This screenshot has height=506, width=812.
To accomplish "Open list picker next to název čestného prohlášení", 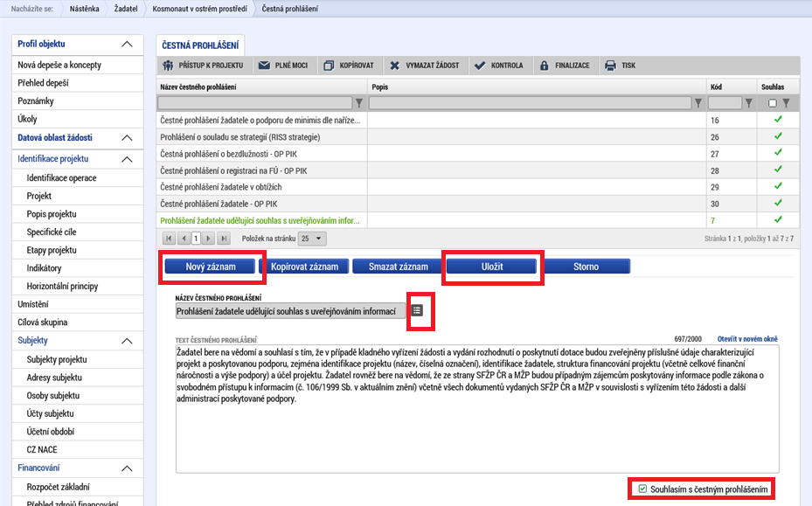I will coord(417,310).
